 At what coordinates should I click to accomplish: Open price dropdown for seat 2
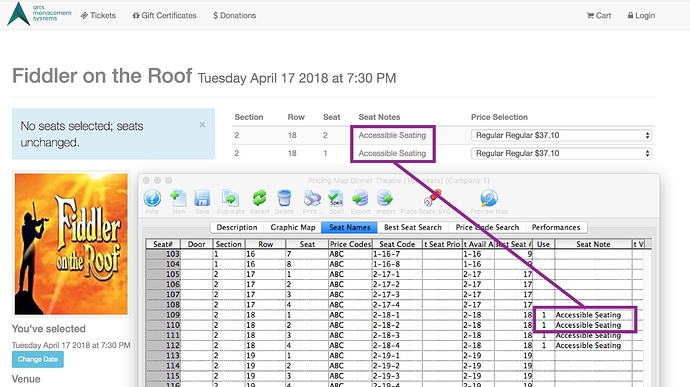pos(561,135)
